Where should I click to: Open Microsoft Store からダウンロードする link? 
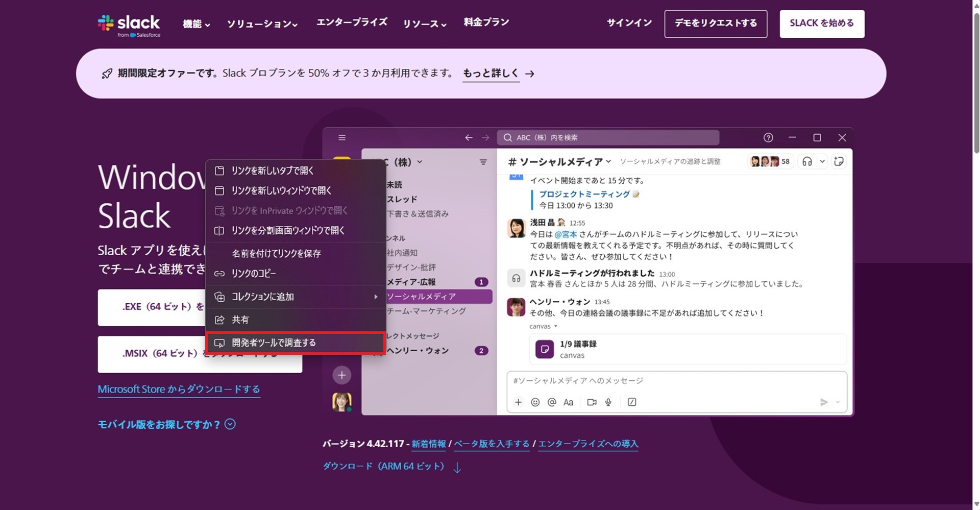(179, 389)
